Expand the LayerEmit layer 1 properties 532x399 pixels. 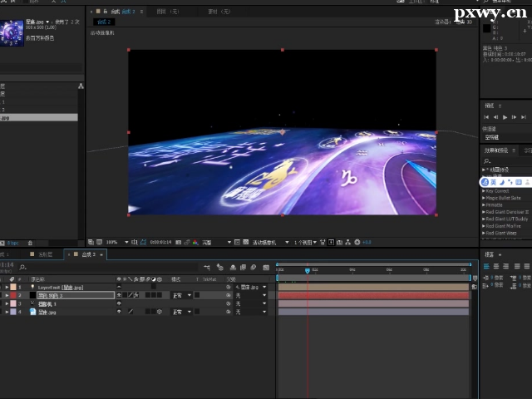point(7,287)
